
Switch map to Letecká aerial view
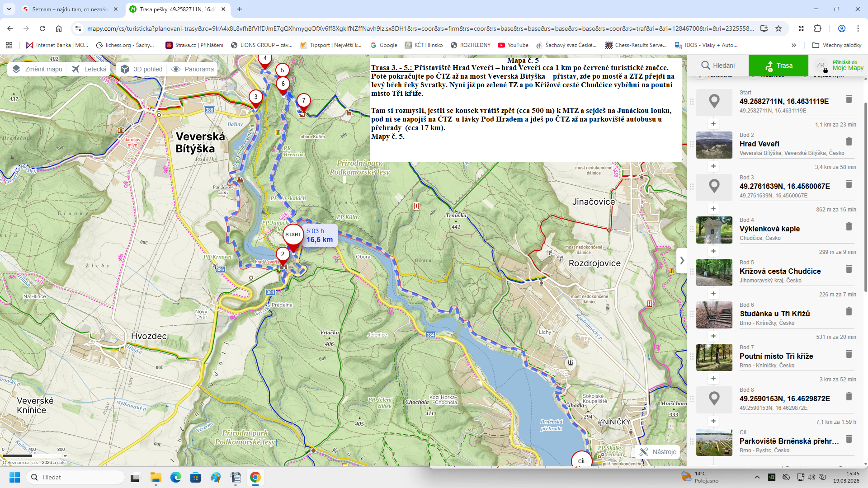tap(90, 69)
